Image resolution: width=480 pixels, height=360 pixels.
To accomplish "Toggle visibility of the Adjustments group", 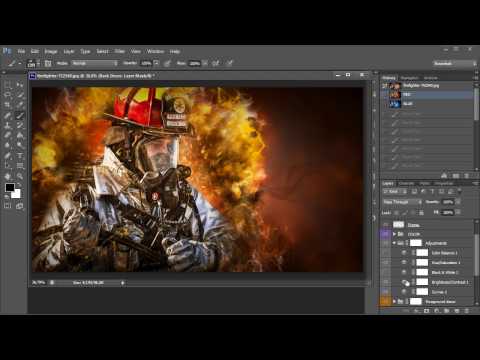I will point(386,243).
